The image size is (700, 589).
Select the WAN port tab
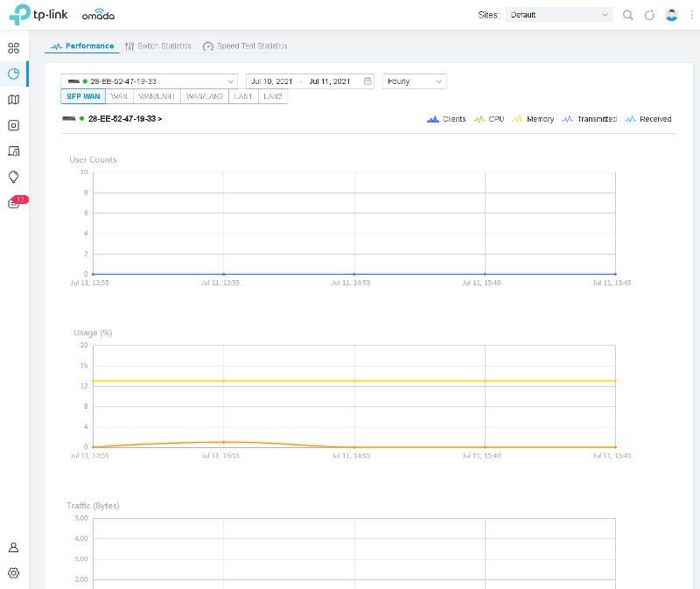click(119, 96)
